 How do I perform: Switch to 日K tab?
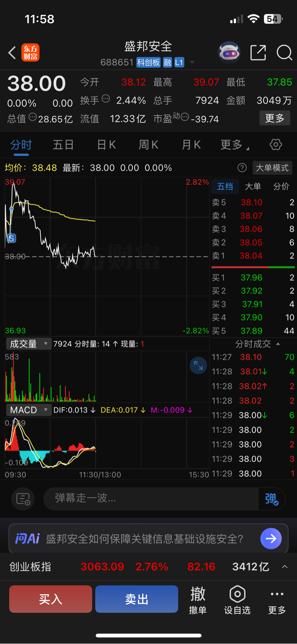106,145
